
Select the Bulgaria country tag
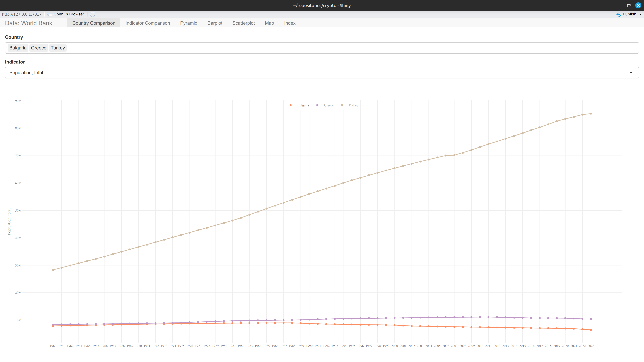click(x=18, y=48)
